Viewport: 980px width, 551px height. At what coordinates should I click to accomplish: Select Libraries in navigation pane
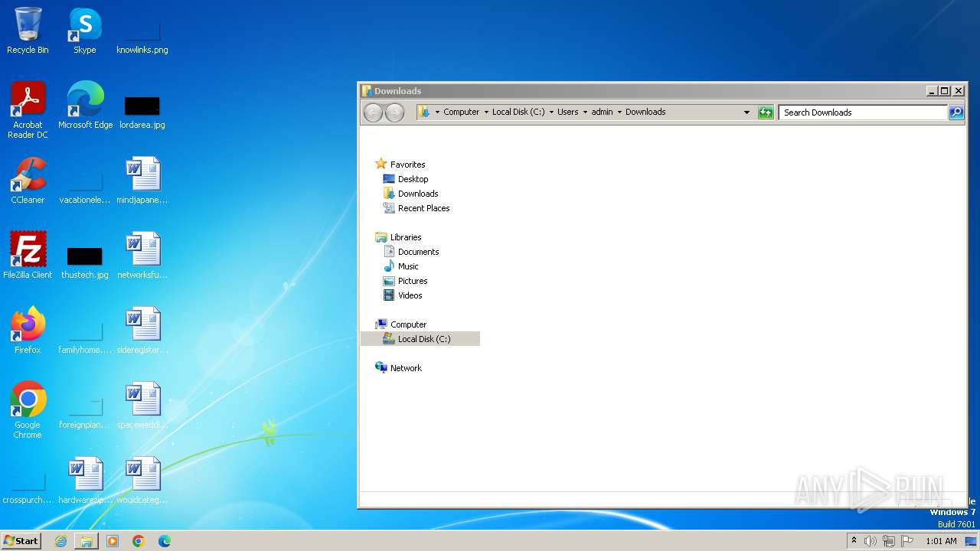point(398,237)
